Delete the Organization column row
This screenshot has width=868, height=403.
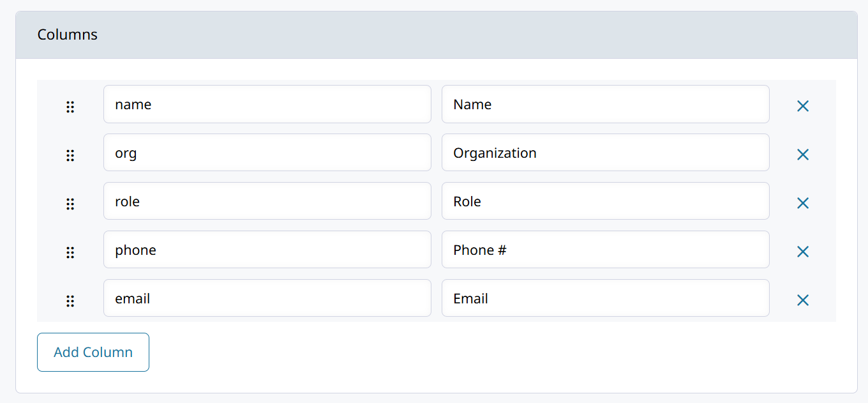tap(803, 155)
